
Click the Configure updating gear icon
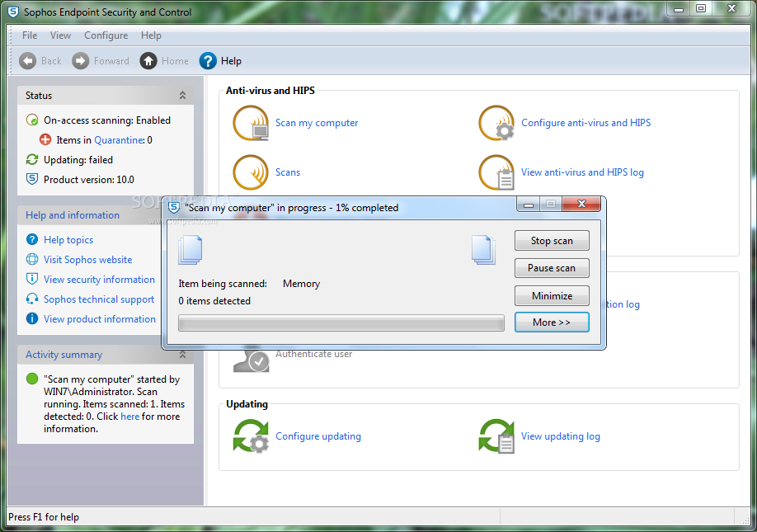tap(251, 436)
